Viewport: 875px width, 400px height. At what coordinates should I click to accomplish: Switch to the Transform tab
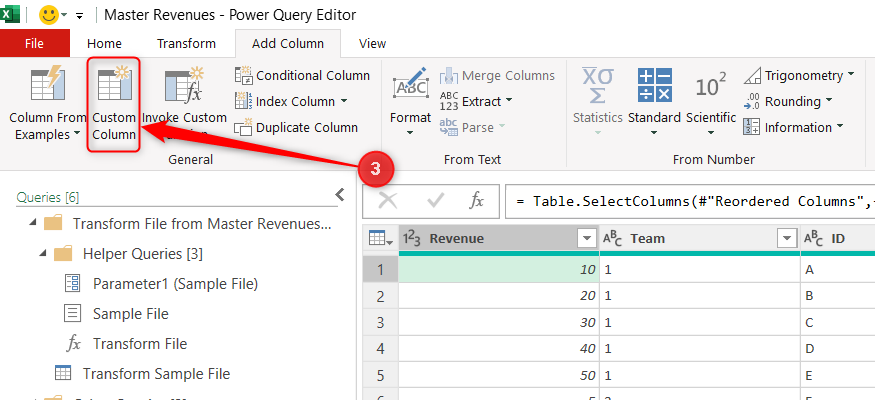click(x=186, y=43)
